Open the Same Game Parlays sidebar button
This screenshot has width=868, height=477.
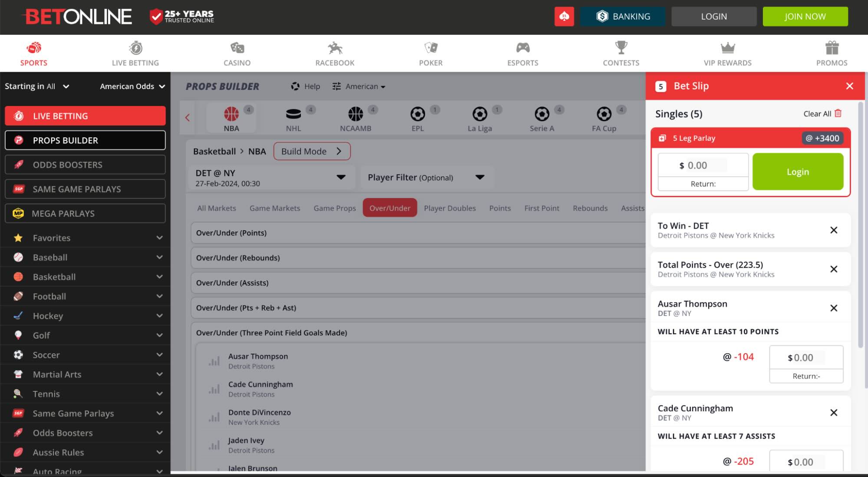click(x=85, y=189)
